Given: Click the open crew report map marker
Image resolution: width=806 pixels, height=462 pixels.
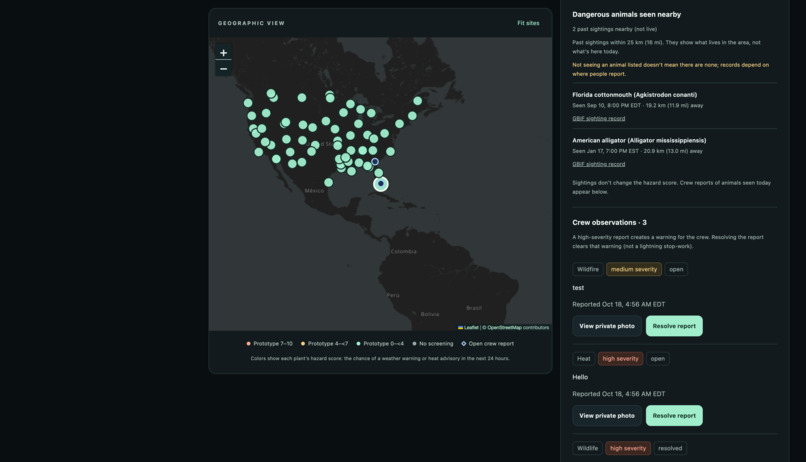Looking at the screenshot, I should (375, 161).
